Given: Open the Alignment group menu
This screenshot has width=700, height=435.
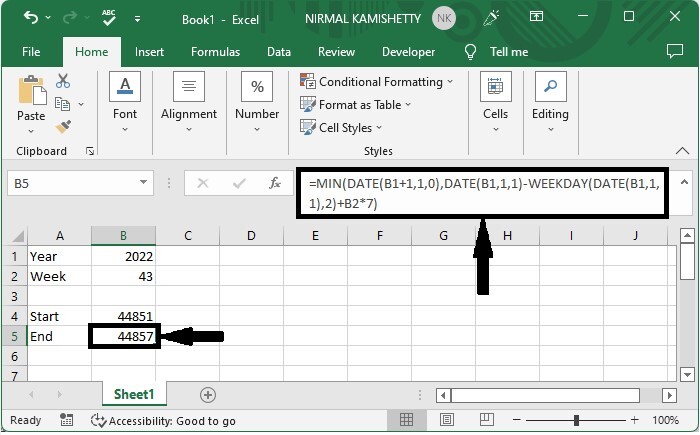Looking at the screenshot, I should click(188, 102).
